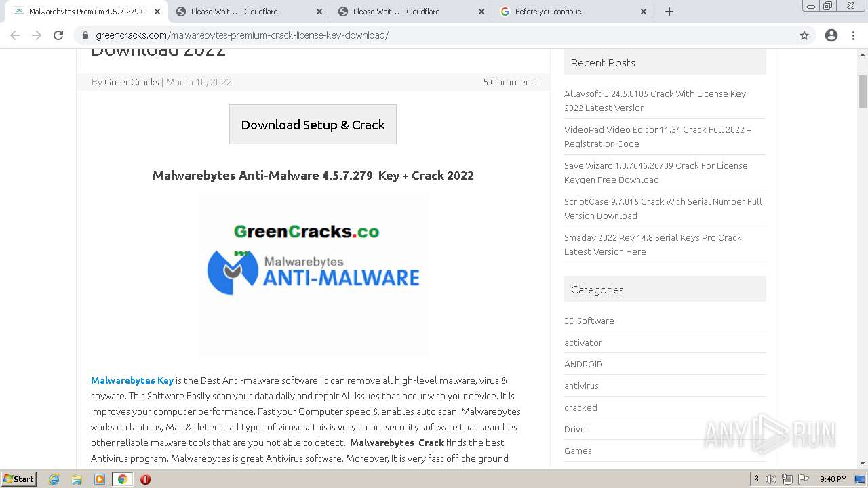Close the Before you continue tab
868x488 pixels.
click(644, 12)
